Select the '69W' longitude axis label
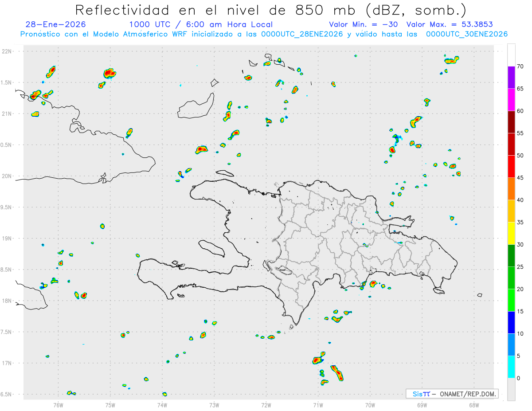The image size is (532, 411). pyautogui.click(x=422, y=405)
